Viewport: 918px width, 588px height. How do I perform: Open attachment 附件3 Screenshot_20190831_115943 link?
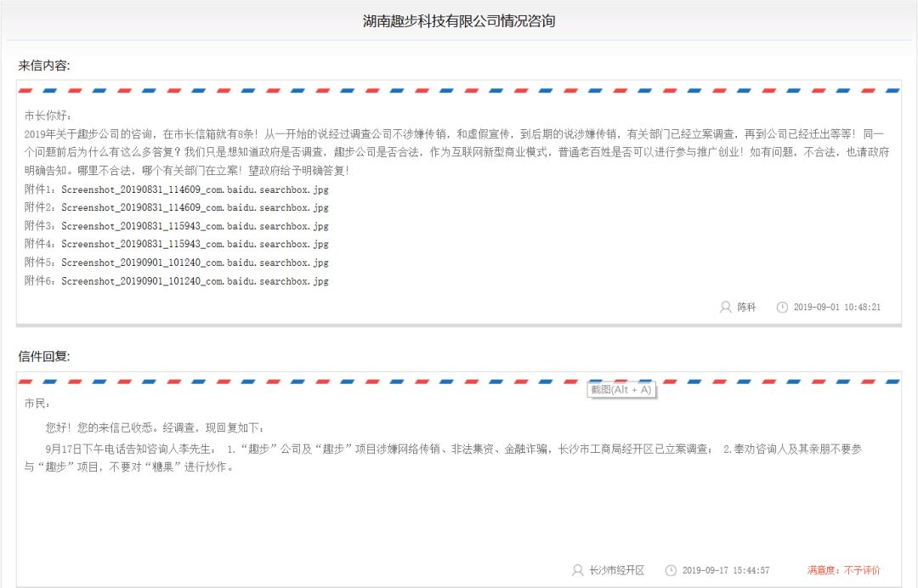tap(195, 226)
